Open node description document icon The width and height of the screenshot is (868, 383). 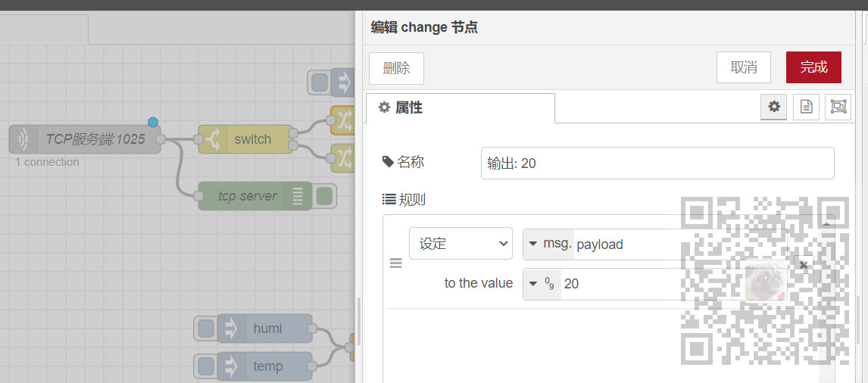point(806,107)
